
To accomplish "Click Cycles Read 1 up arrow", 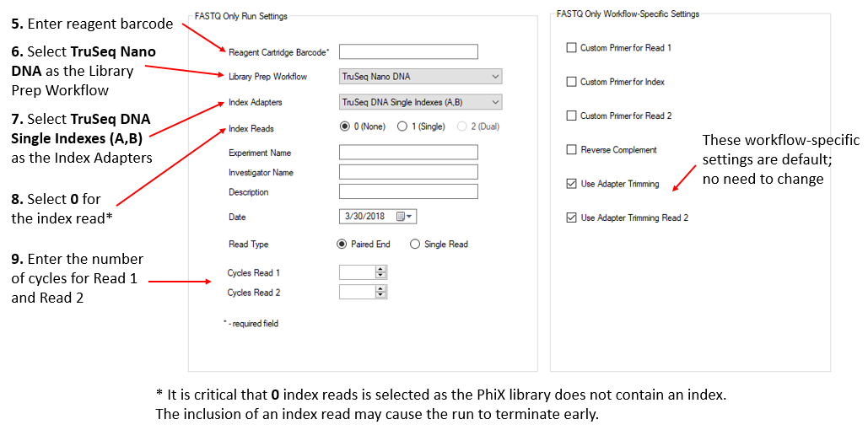I will click(x=381, y=269).
